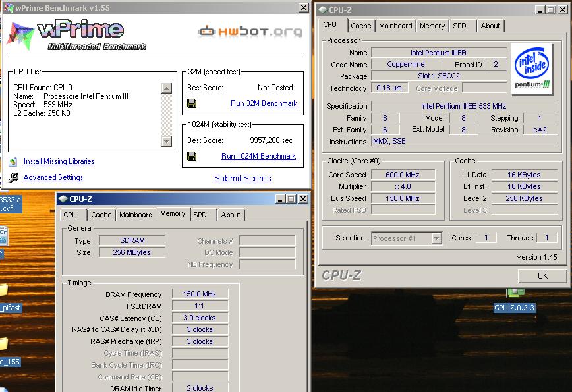Click the floppy save icon for 32M test
This screenshot has height=392, width=572.
click(192, 103)
